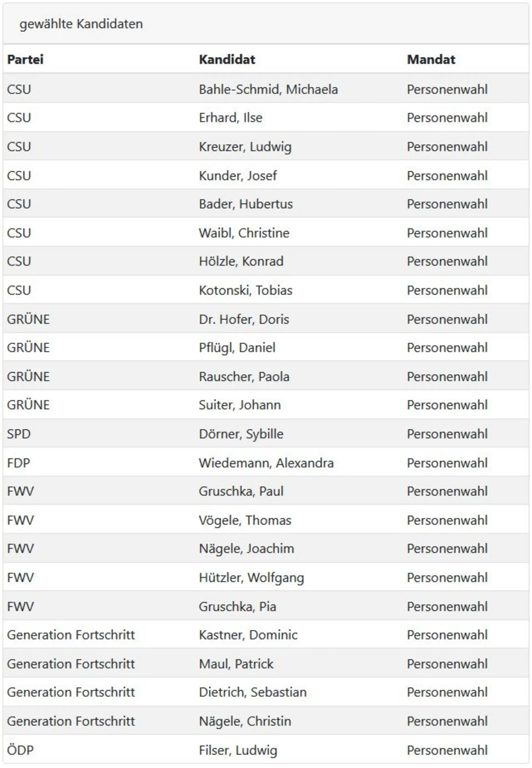Click the FDP party cell
This screenshot has width=532, height=768.
pos(19,463)
